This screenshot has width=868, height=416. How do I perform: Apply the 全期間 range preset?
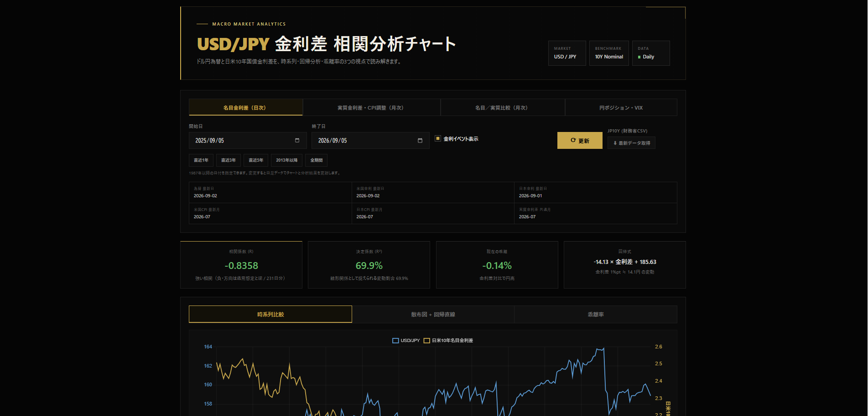click(317, 160)
